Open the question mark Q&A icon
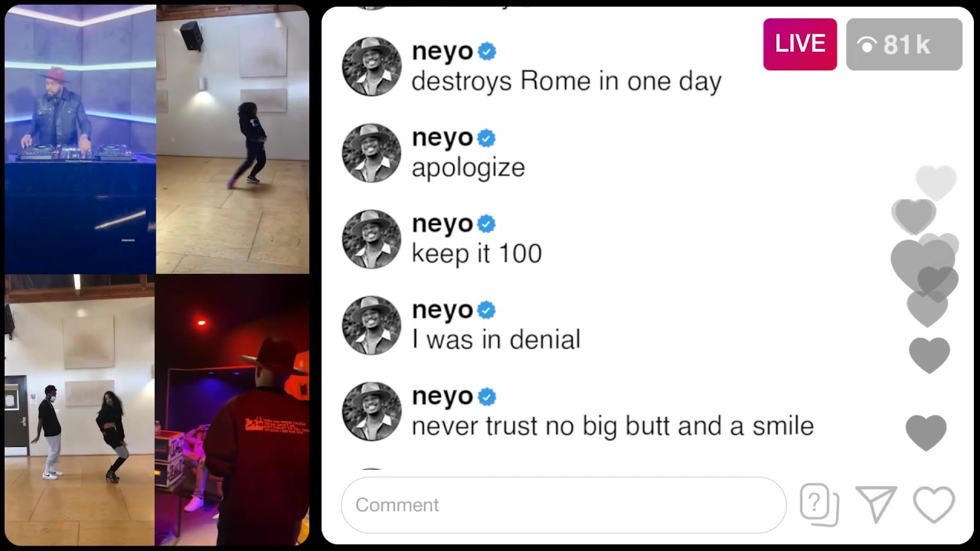 [x=819, y=505]
